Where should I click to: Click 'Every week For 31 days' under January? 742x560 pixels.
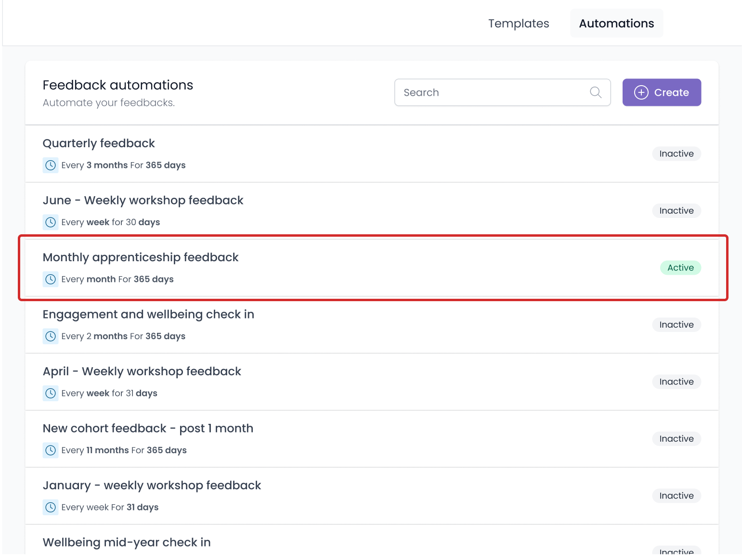(x=110, y=507)
